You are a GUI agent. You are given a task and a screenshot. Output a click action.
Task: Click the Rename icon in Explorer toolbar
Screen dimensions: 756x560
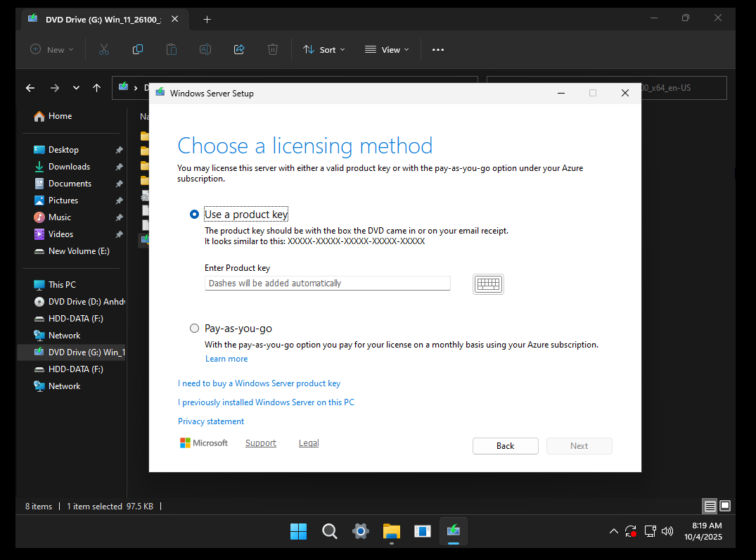205,50
